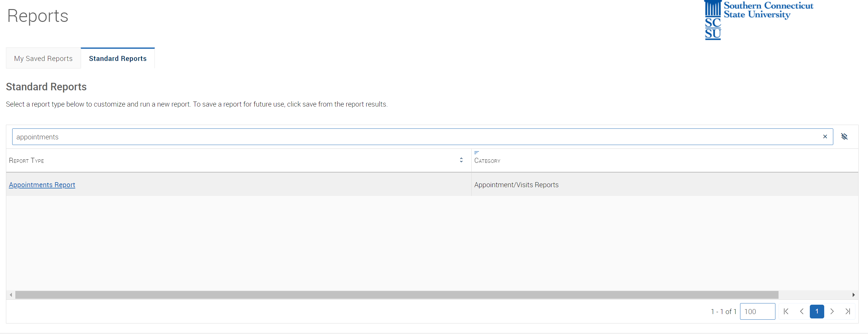Click the clear filters icon

(x=844, y=137)
